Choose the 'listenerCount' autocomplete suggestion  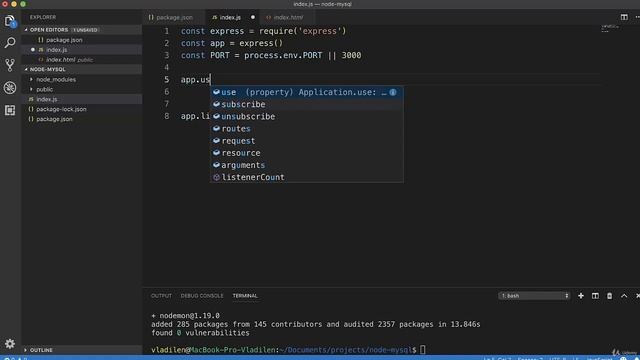click(307, 177)
